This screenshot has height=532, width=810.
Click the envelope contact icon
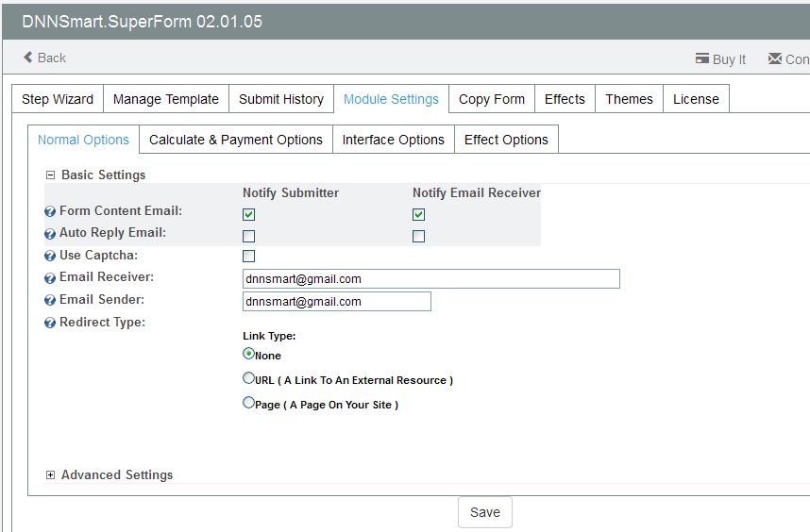[x=775, y=58]
